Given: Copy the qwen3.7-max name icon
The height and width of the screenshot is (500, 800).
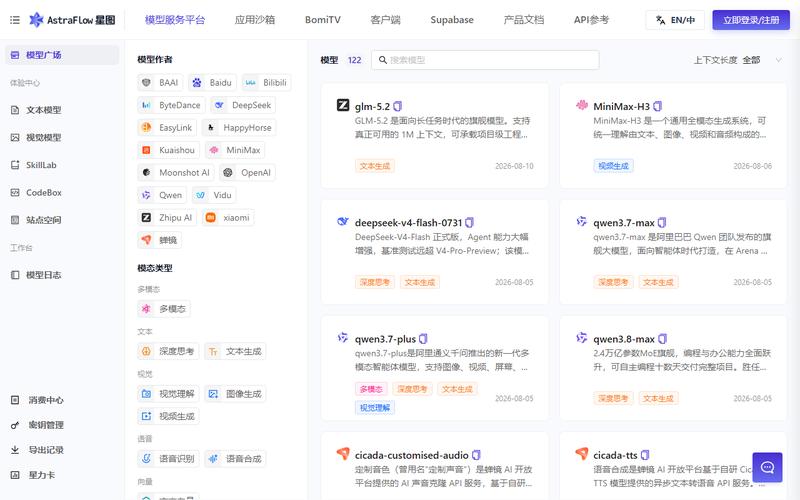Looking at the screenshot, I should (662, 222).
